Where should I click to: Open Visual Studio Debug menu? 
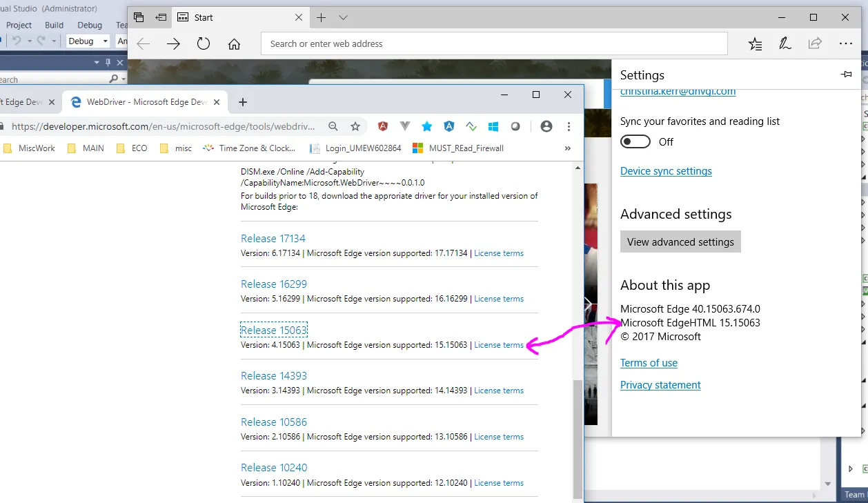pos(90,25)
